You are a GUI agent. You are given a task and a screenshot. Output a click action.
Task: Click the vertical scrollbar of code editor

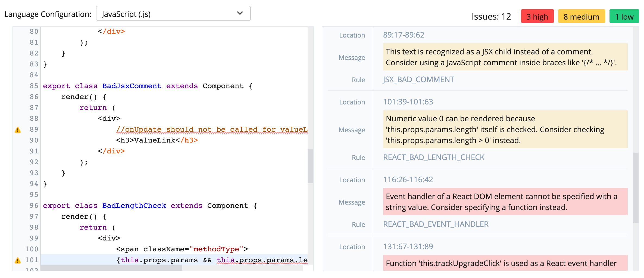click(310, 166)
